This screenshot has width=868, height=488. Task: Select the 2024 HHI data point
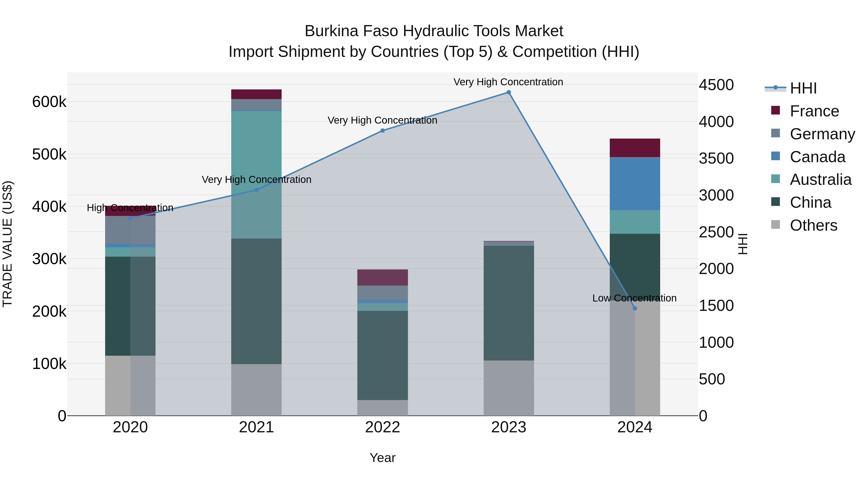635,308
